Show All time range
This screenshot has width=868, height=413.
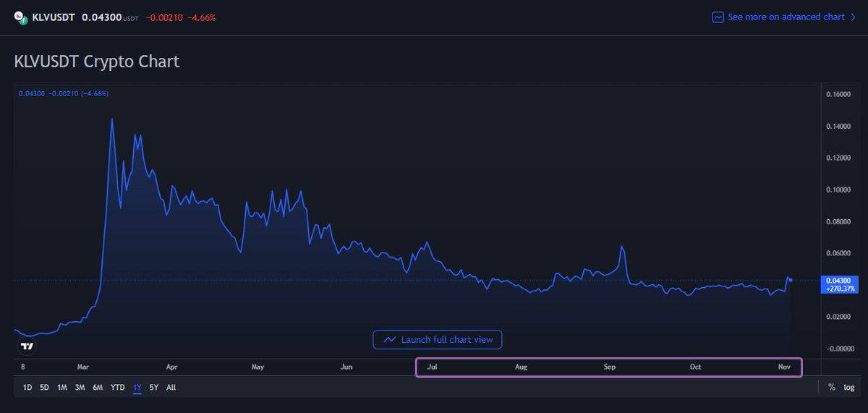coord(171,388)
